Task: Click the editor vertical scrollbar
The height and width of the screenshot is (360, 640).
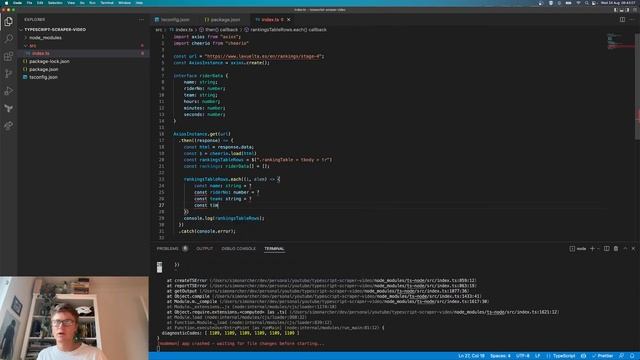Action: click(637, 86)
